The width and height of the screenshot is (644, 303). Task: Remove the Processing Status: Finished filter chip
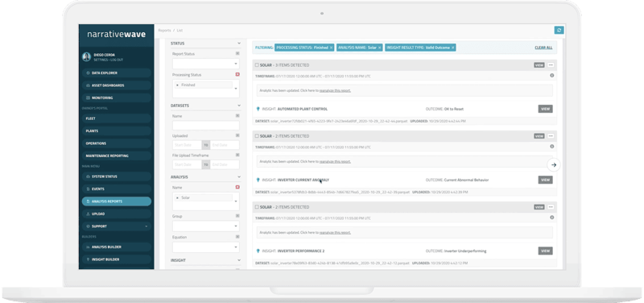tap(331, 48)
